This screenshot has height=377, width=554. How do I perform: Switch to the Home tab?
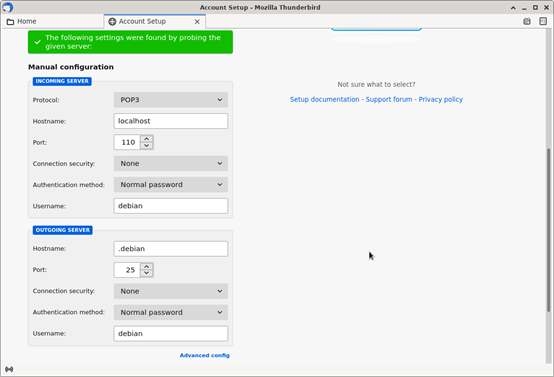52,22
